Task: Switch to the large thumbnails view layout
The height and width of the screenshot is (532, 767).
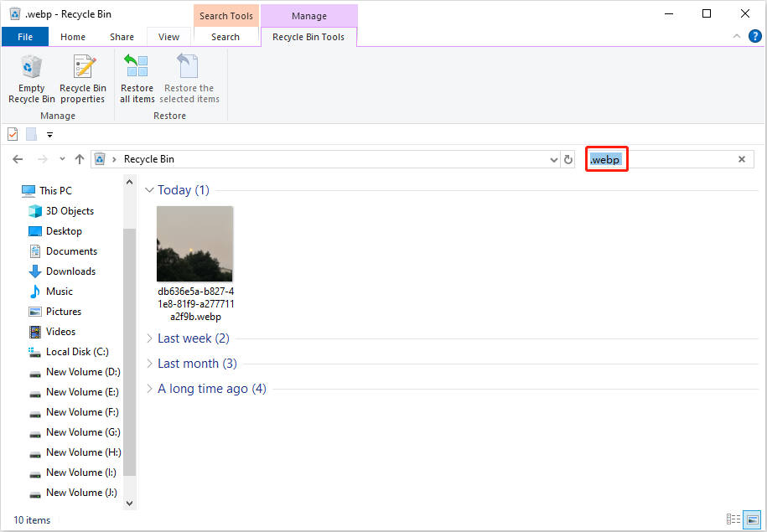Action: point(751,519)
